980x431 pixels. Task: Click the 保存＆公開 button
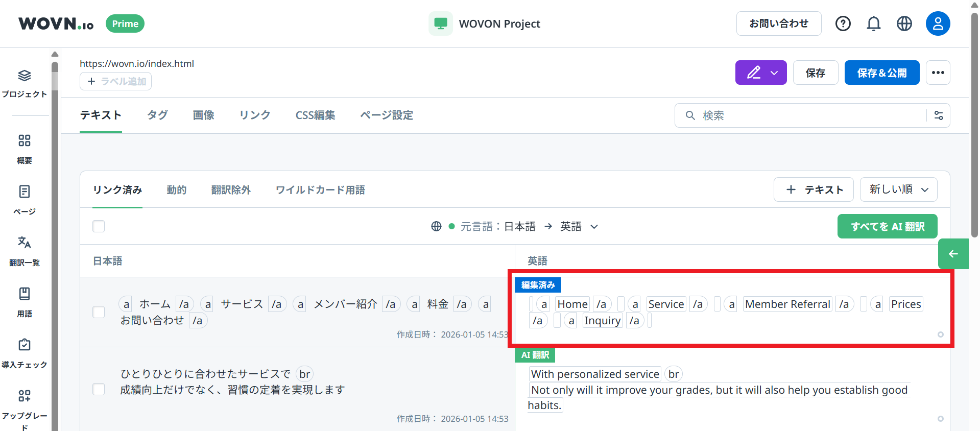click(x=881, y=73)
